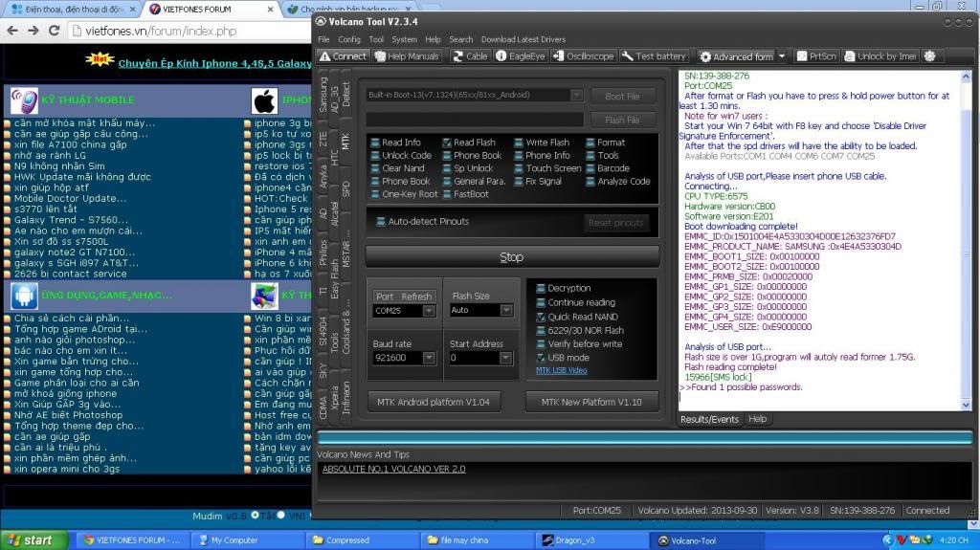
Task: Click Download Latest Drivers menu item
Action: (523, 39)
